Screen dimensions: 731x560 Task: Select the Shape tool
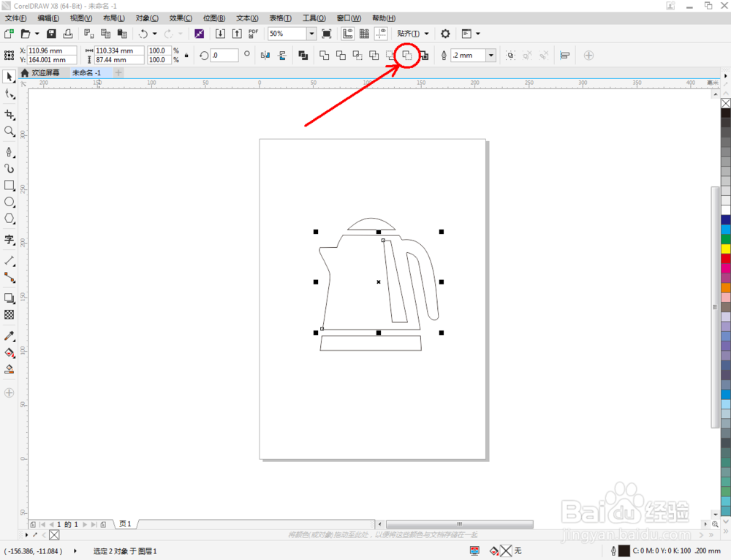point(10,94)
